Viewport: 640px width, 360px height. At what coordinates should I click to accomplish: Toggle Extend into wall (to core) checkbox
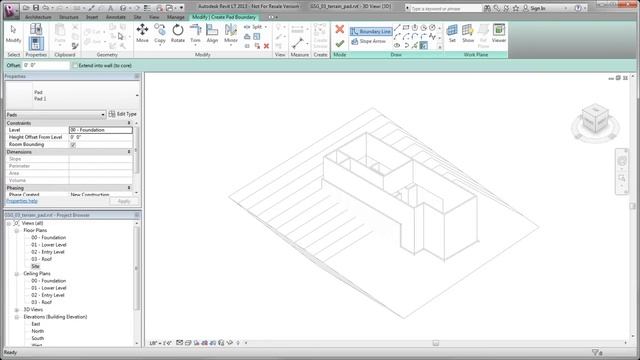tap(75, 65)
